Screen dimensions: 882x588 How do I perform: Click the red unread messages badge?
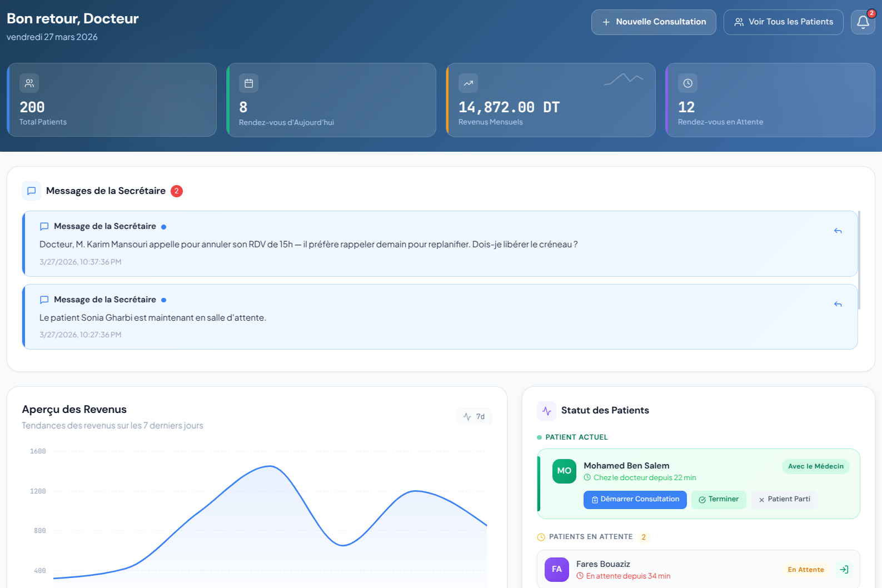pos(177,191)
